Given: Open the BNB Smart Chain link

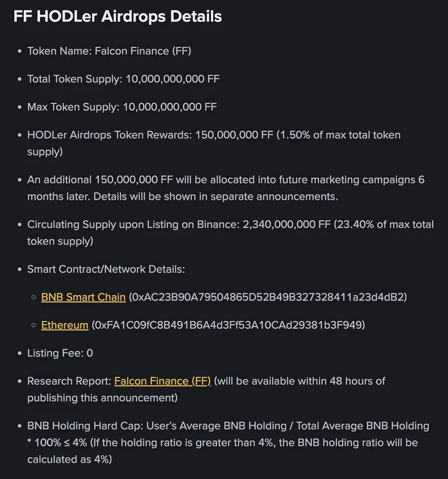Looking at the screenshot, I should tap(83, 297).
